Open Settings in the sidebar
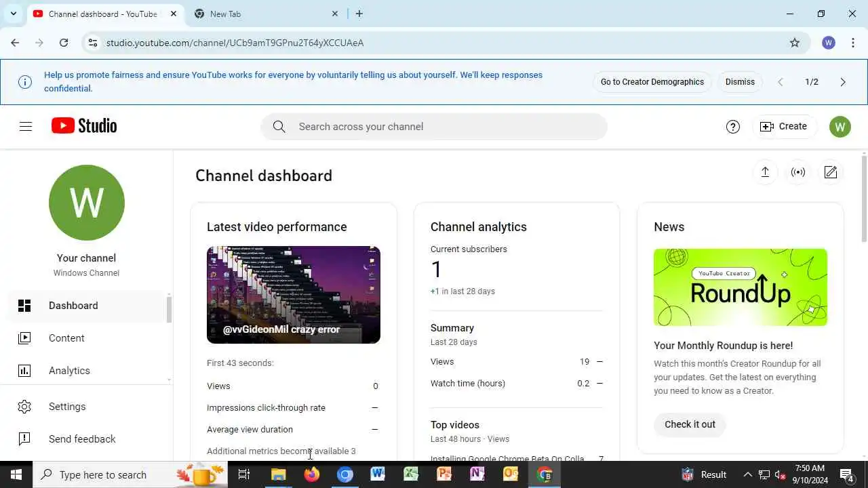Image resolution: width=868 pixels, height=488 pixels. click(85, 407)
